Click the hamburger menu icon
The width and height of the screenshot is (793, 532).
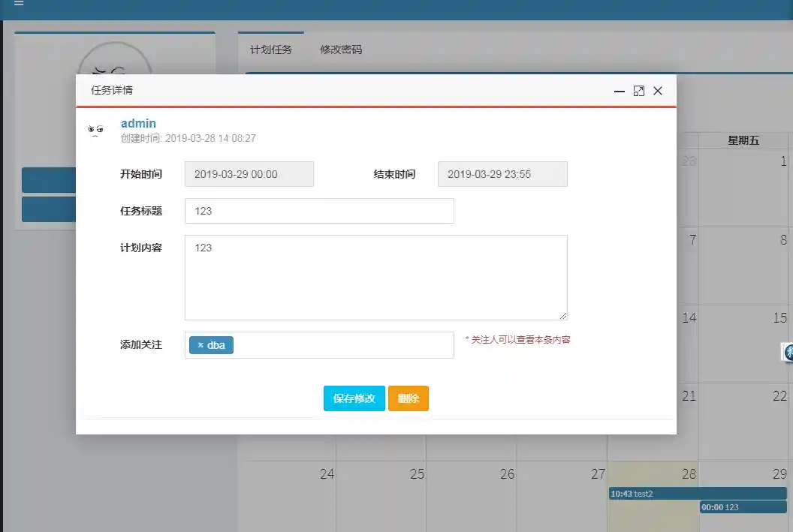click(19, 4)
